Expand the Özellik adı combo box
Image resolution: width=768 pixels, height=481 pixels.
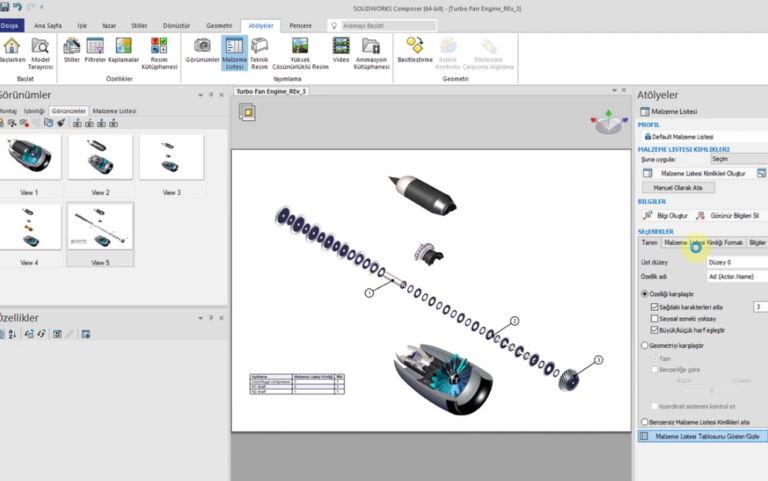(x=736, y=276)
